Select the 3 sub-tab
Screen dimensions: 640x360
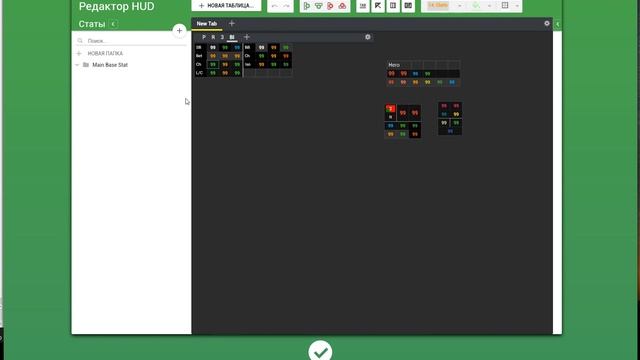[222, 37]
